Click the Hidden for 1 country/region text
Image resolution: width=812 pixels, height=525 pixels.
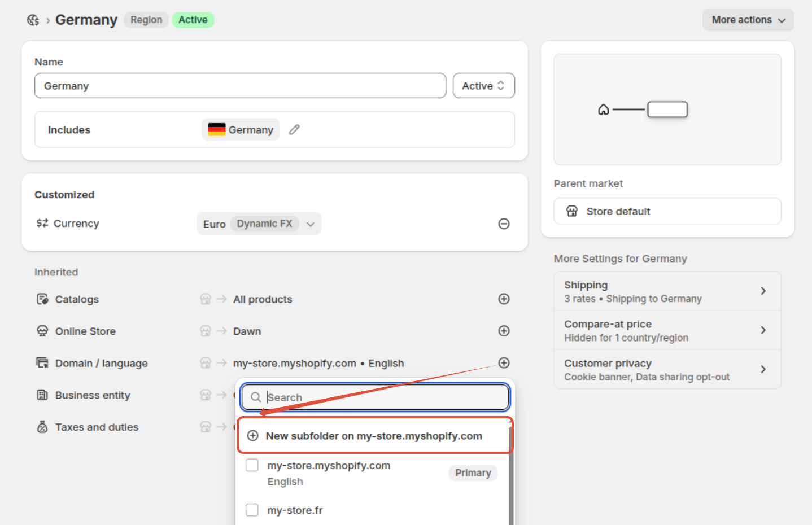point(626,338)
